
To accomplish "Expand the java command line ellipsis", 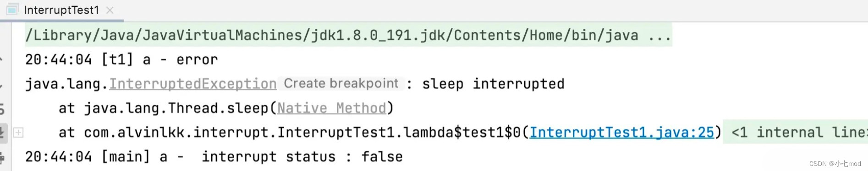I will click(660, 36).
